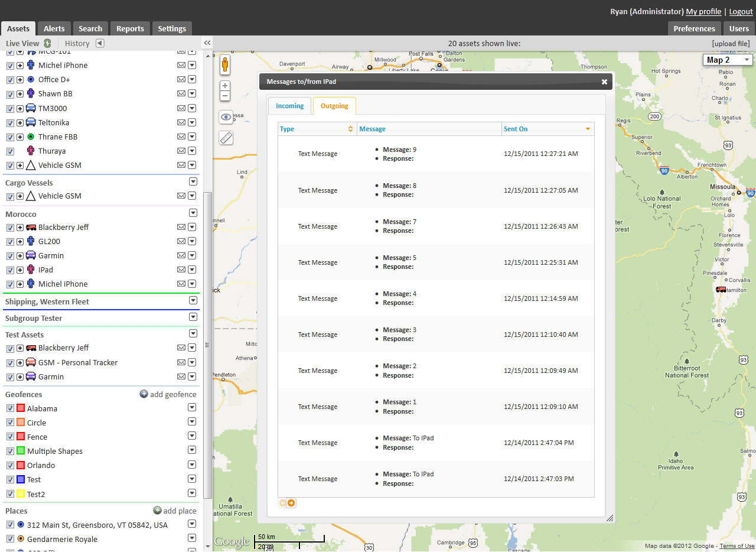Click next page arrow in messages dialog
The height and width of the screenshot is (552, 756).
click(x=291, y=504)
